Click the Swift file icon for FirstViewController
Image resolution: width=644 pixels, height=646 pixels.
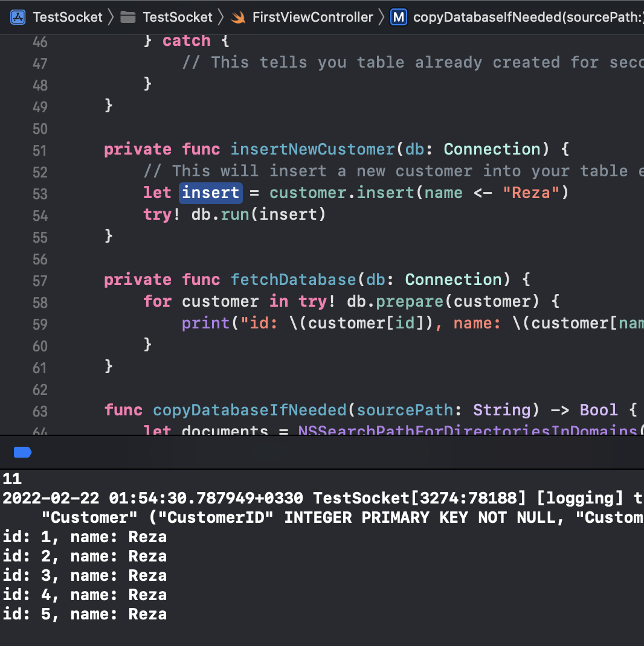(238, 18)
